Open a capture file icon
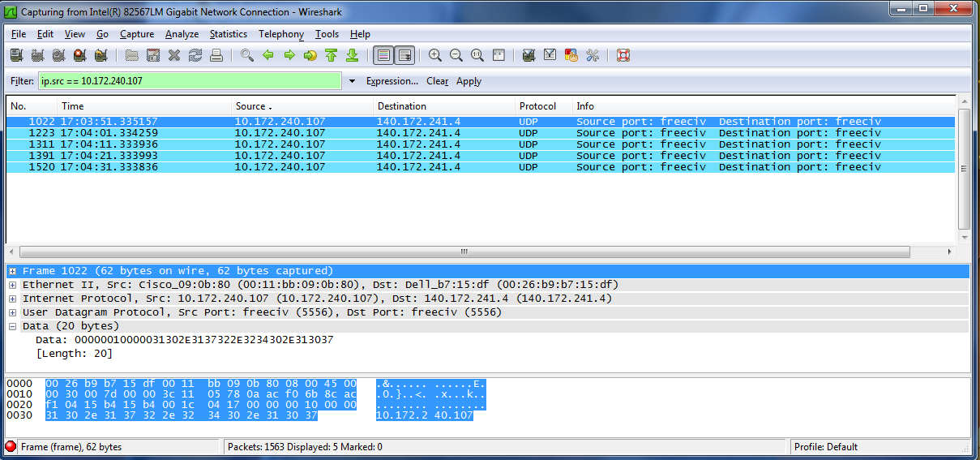Viewport: 980px width, 460px height. coord(132,55)
